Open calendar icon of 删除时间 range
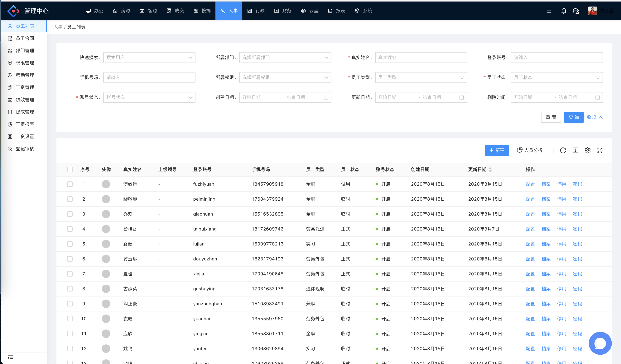Image resolution: width=621 pixels, height=364 pixels. click(x=597, y=97)
